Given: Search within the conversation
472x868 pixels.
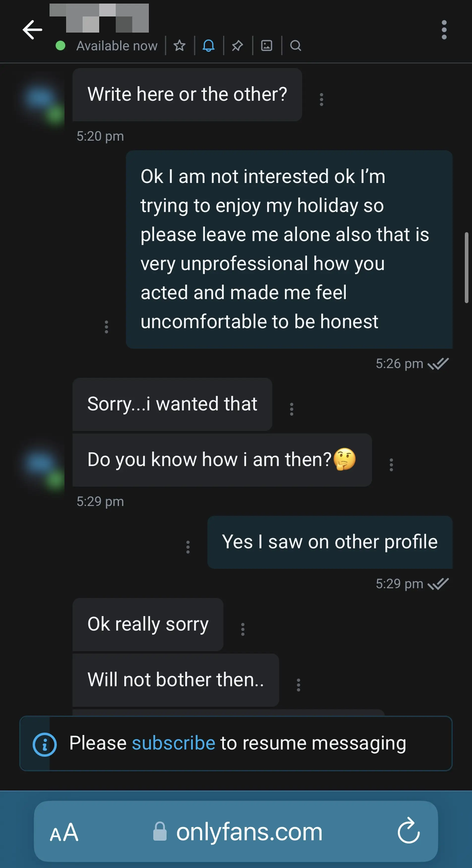Looking at the screenshot, I should 295,46.
